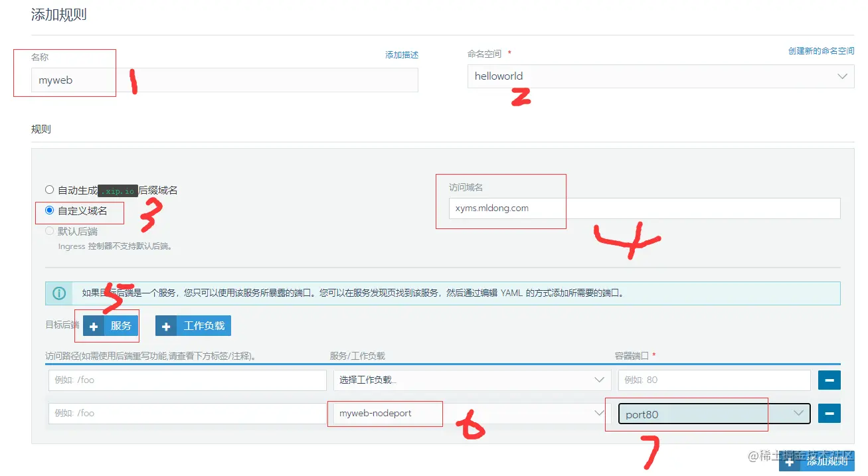The image size is (868, 476).
Task: Click the 添加描述 link
Action: [x=402, y=55]
